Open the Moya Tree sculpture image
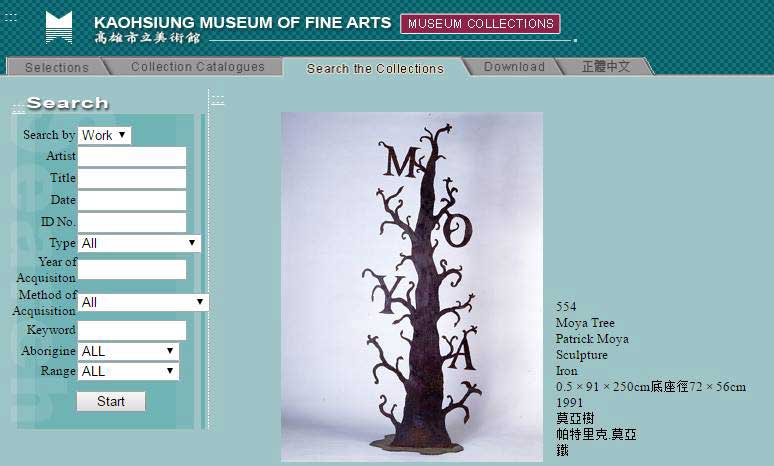The width and height of the screenshot is (774, 466). point(412,286)
